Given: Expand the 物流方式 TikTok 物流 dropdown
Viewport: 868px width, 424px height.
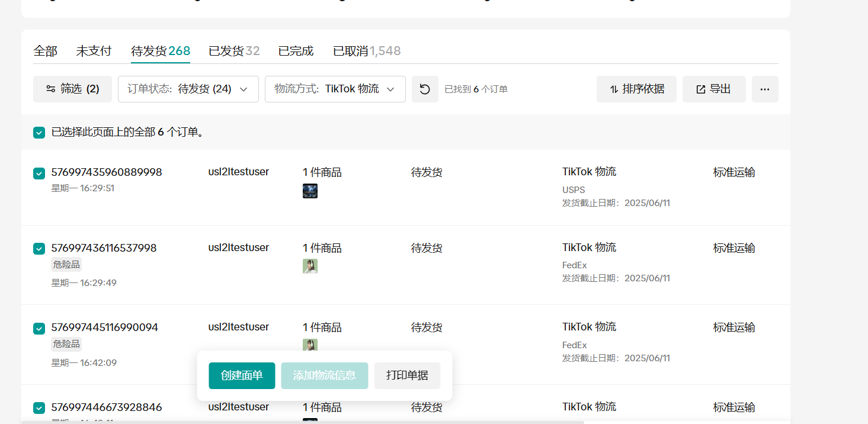Looking at the screenshot, I should (x=335, y=89).
